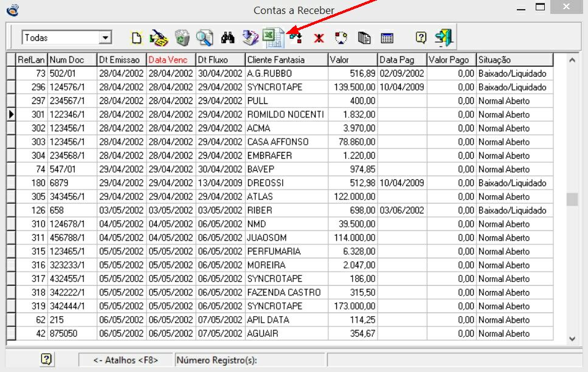588x372 pixels.
Task: Export the grid using the Excel icon
Action: click(x=274, y=38)
